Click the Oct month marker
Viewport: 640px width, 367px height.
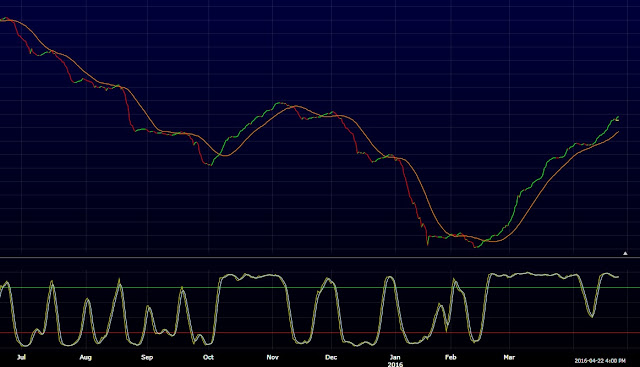click(x=208, y=357)
